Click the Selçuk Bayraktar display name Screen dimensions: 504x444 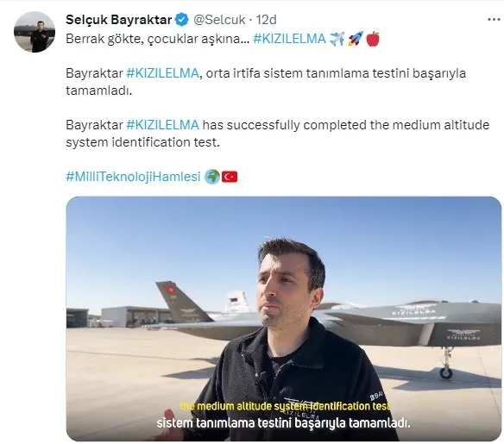tap(118, 20)
